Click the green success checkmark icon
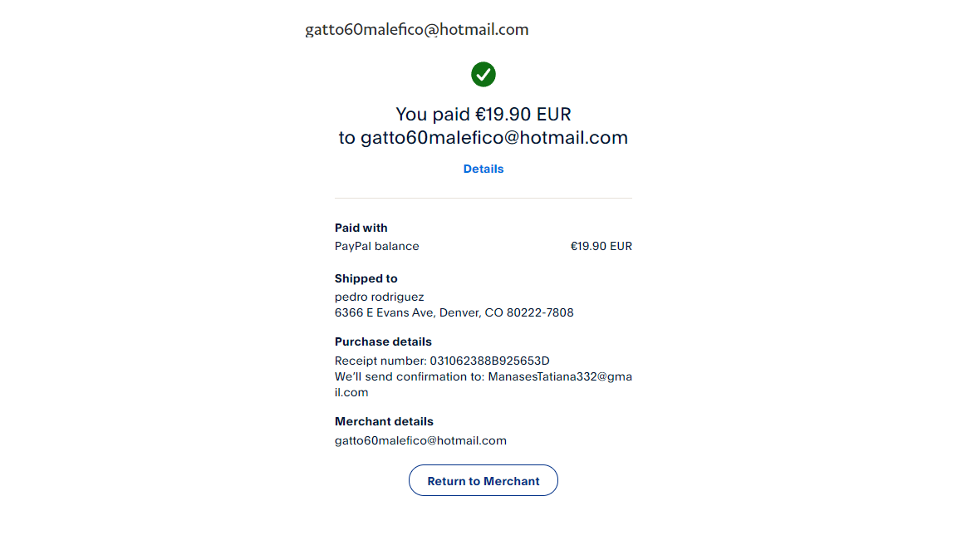The image size is (967, 560). pos(483,75)
